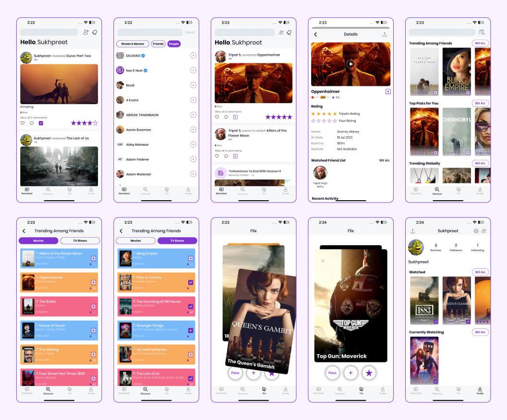This screenshot has width=507, height=420.
Task: Open Discover tab on the Dune review newsfeed
Action: click(48, 191)
